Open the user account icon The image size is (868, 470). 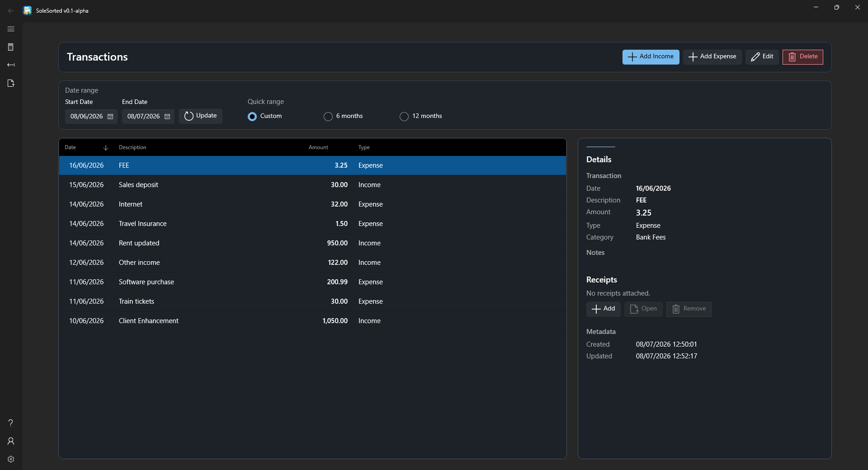pos(11,441)
